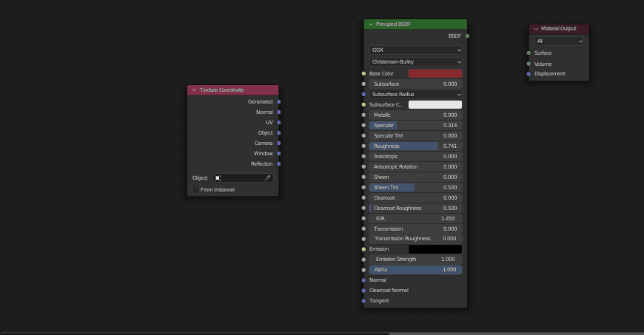644x335 pixels.
Task: Enable the From Instancer checkbox
Action: [196, 190]
